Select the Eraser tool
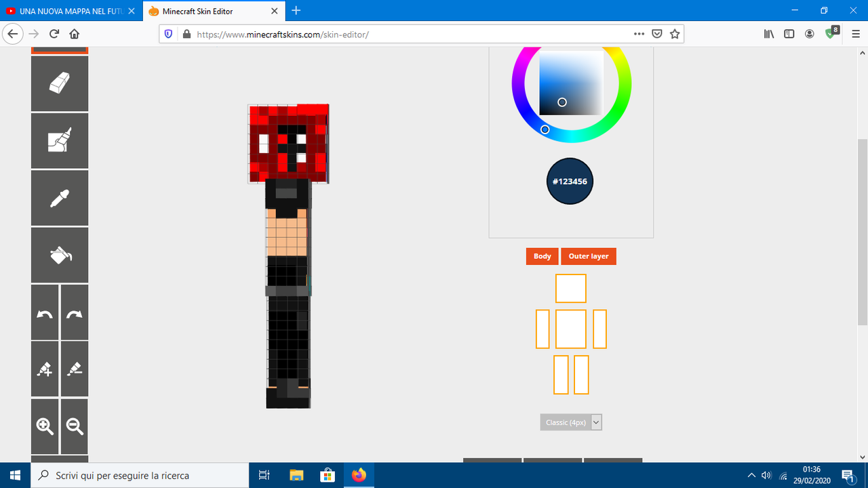868x488 pixels. tap(60, 83)
